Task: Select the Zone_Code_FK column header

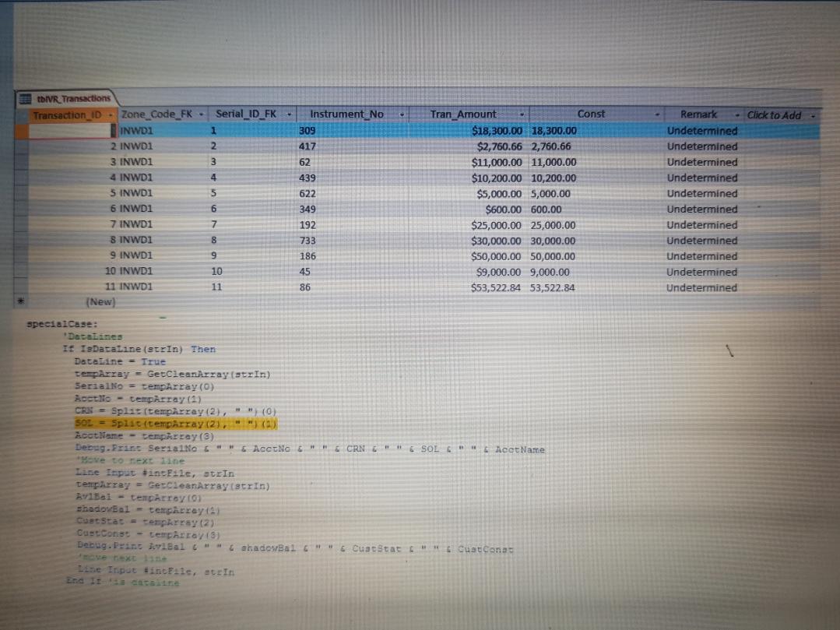Action: tap(163, 114)
